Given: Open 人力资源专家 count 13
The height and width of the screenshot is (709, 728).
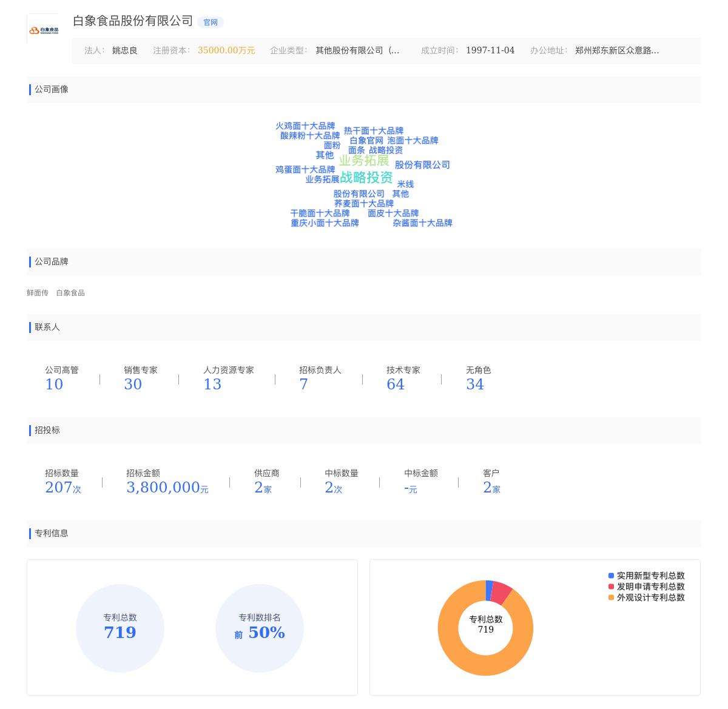Looking at the screenshot, I should (229, 378).
